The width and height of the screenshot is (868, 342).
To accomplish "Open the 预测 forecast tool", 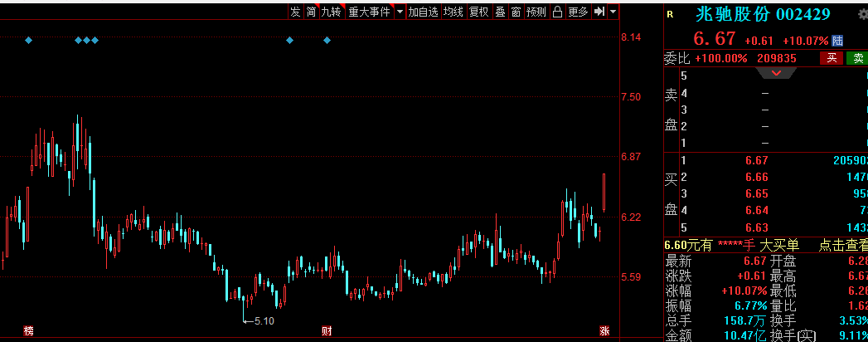I will (536, 12).
